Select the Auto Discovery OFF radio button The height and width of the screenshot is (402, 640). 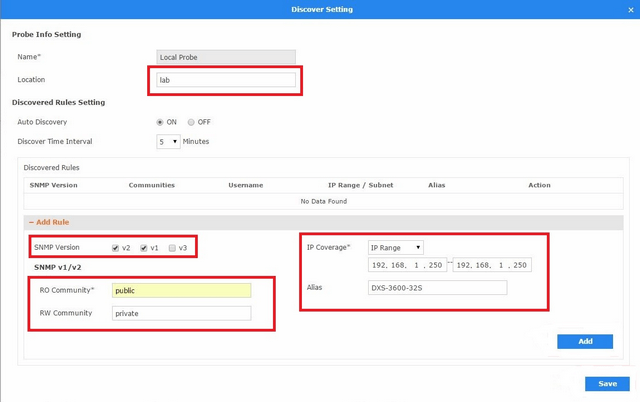tap(191, 122)
